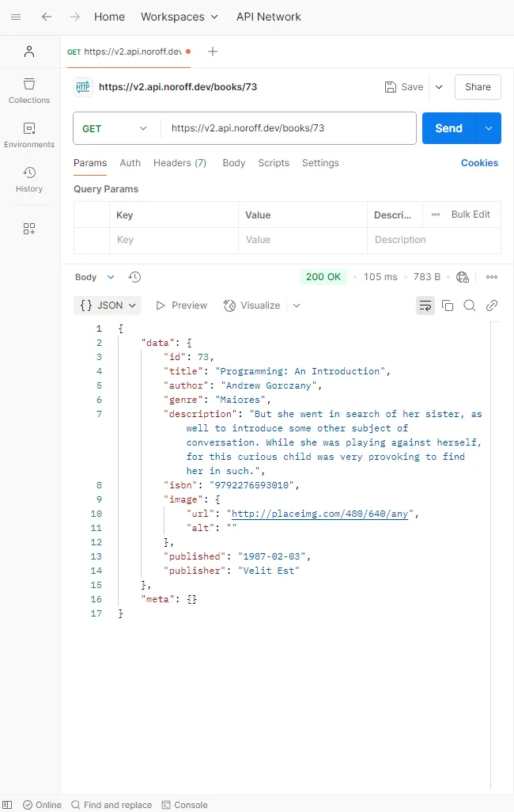Click the query param Description input
514x812 pixels.
point(434,241)
